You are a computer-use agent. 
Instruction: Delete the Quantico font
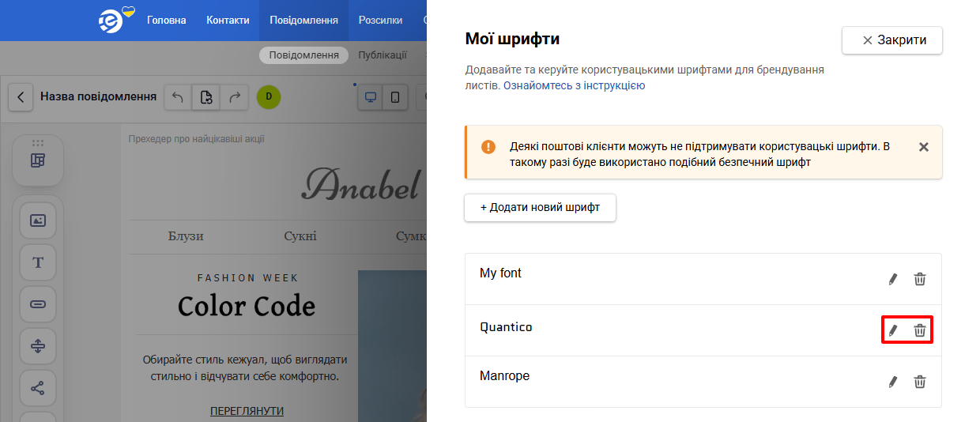[x=920, y=330]
